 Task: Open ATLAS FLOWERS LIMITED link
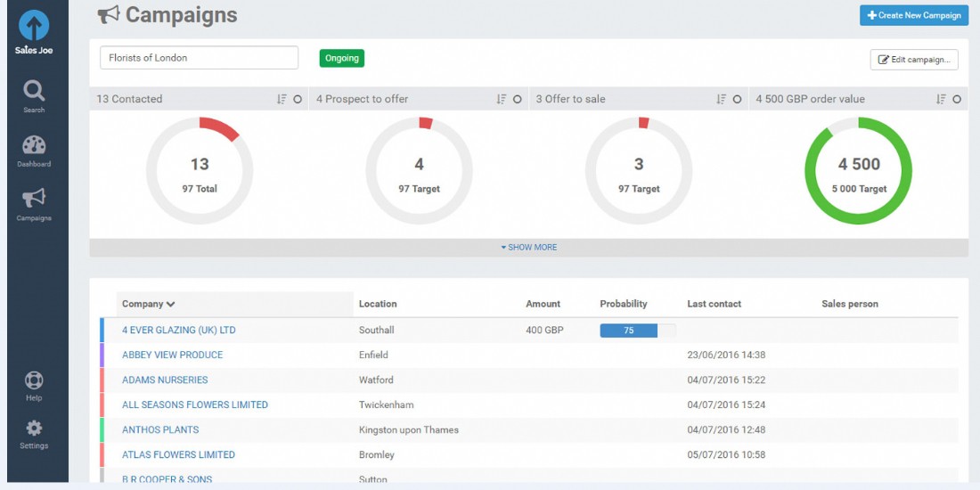pyautogui.click(x=179, y=455)
